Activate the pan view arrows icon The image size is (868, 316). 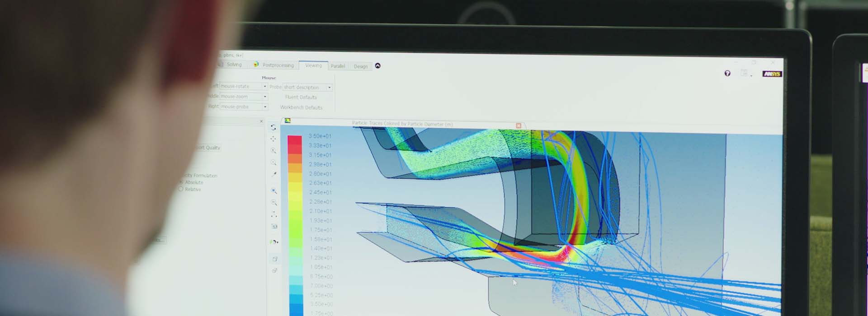(x=273, y=139)
